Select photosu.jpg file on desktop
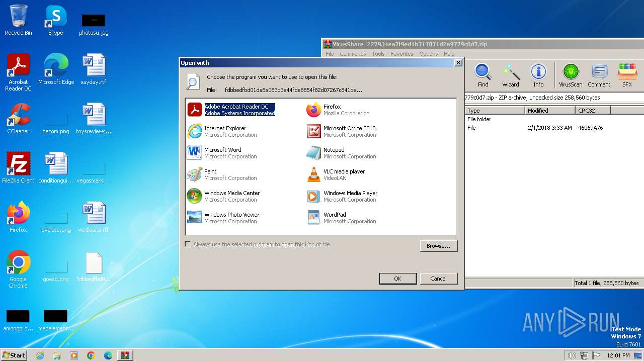The image size is (644, 362). point(94,24)
